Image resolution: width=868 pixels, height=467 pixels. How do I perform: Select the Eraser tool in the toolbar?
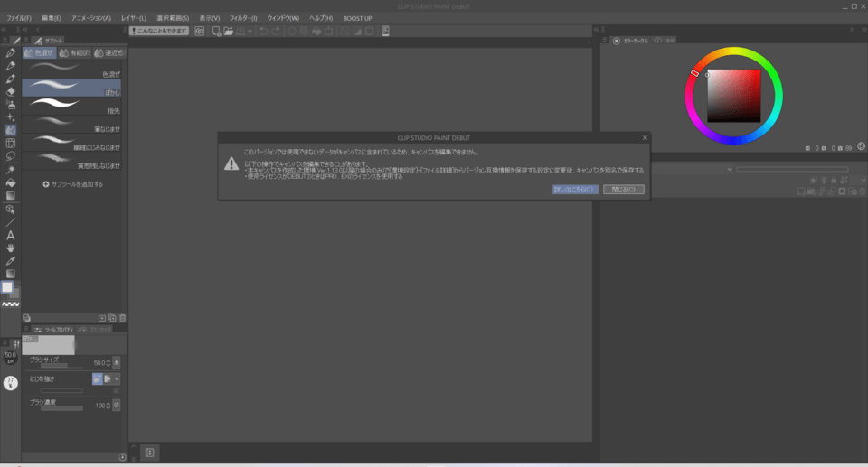[x=11, y=91]
